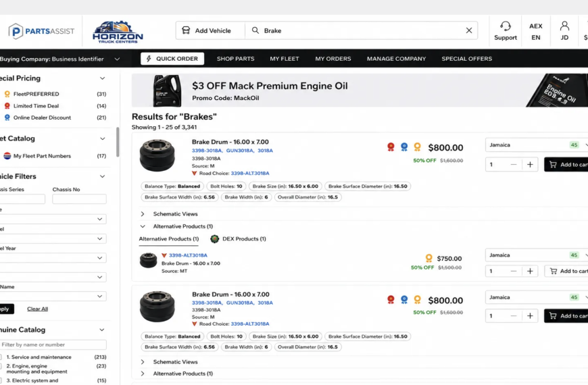Click the Add Vehicle truck icon
The height and width of the screenshot is (385, 588).
pyautogui.click(x=186, y=30)
